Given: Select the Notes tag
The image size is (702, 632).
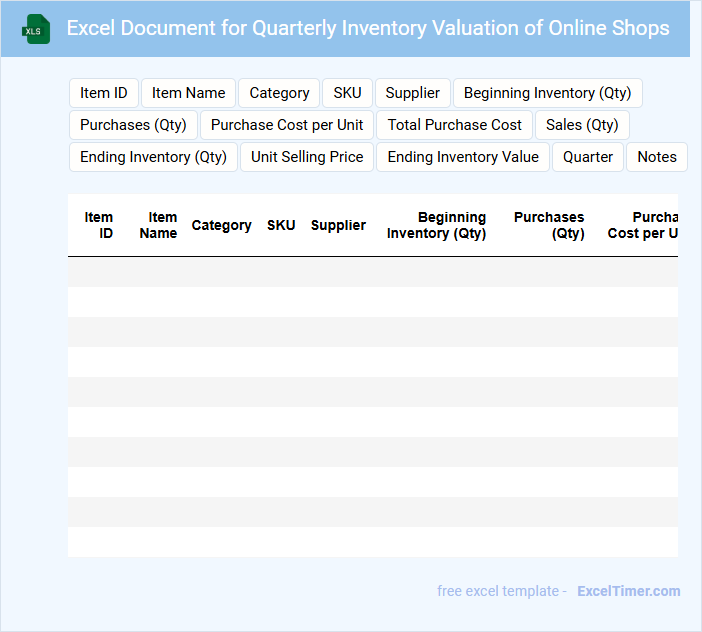Looking at the screenshot, I should point(656,157).
